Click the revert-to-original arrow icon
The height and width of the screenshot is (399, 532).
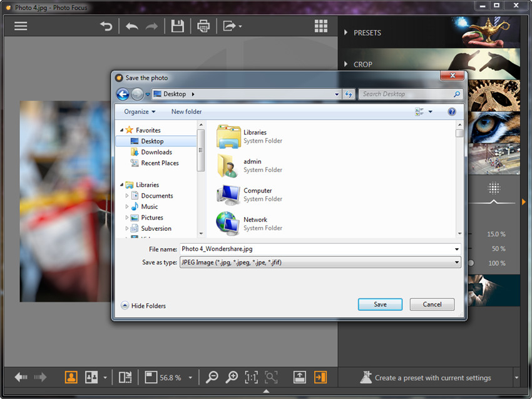[106, 26]
